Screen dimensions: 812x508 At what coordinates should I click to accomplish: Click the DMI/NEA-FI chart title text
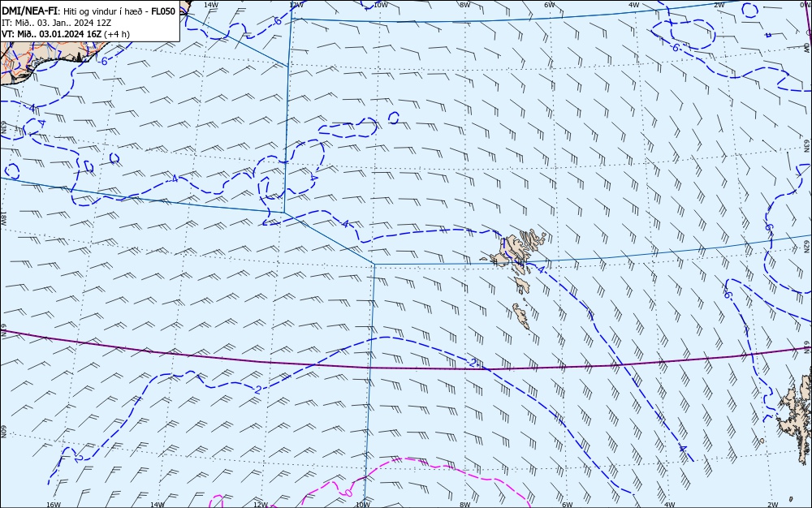[x=29, y=11]
